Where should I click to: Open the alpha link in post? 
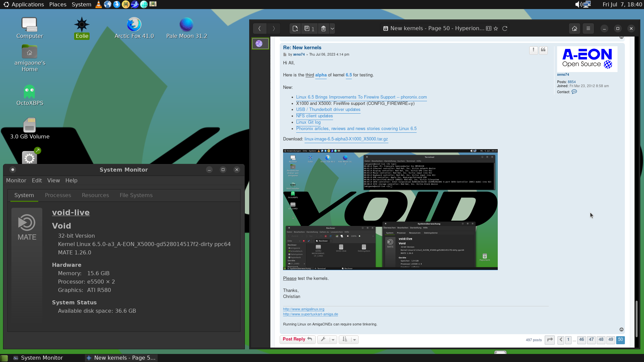(321, 75)
